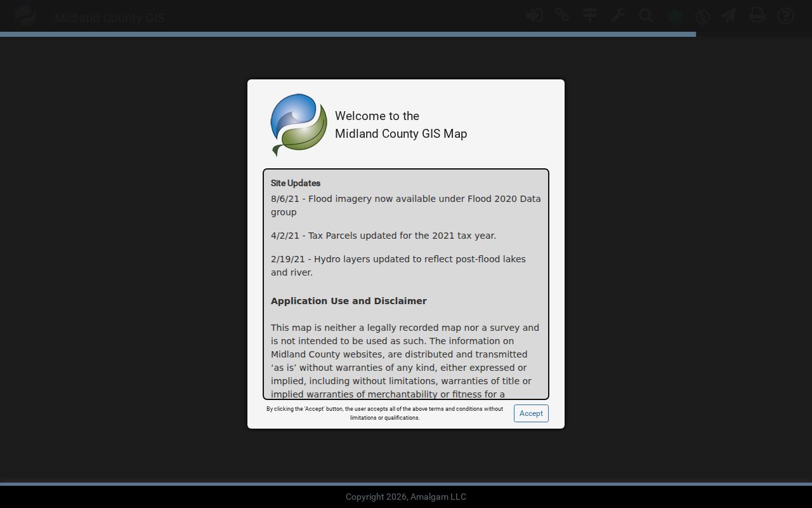Click the "By clicking the 'Accept' button" notice
This screenshot has width=812, height=508.
click(x=385, y=413)
